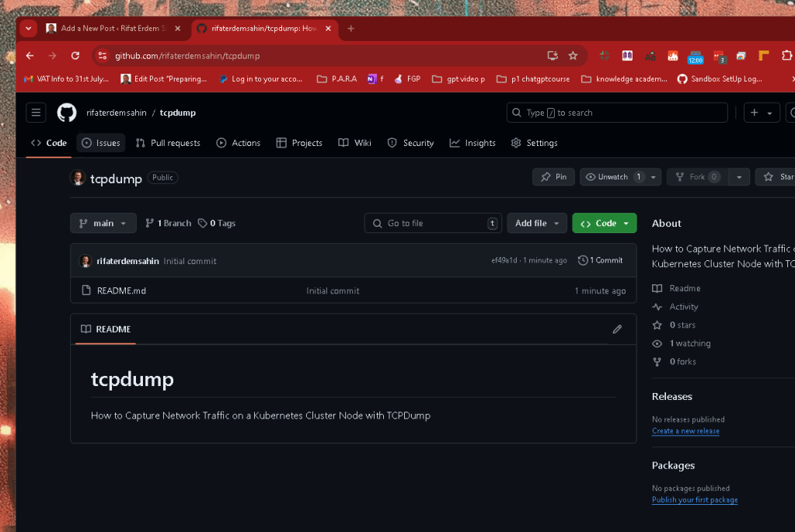Open the fork options dropdown arrow
Image resolution: width=795 pixels, height=532 pixels.
click(739, 177)
